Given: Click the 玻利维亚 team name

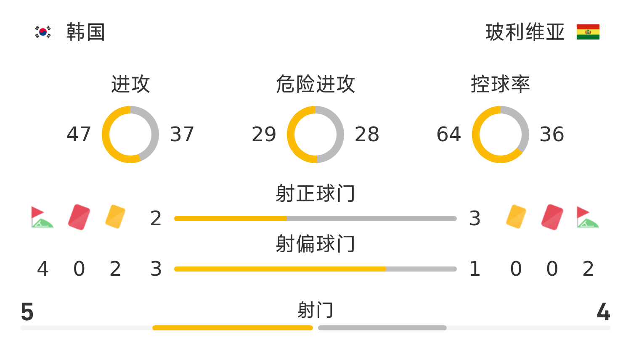Looking at the screenshot, I should [525, 32].
